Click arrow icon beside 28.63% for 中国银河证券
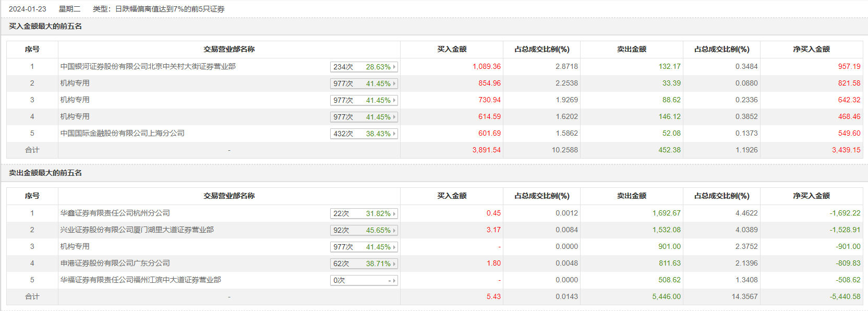This screenshot has height=311, width=868. point(394,67)
